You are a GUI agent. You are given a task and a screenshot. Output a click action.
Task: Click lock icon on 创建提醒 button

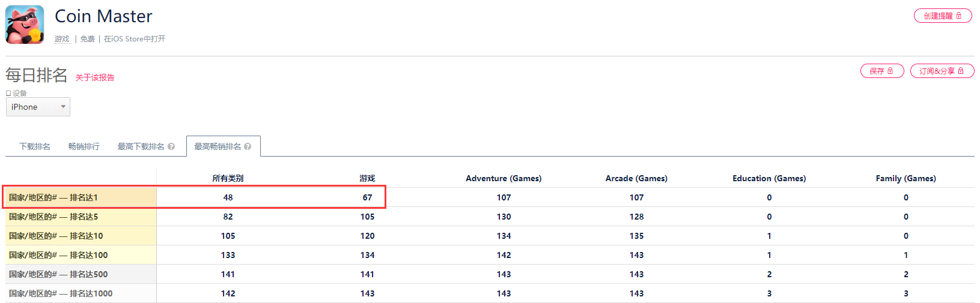click(x=959, y=16)
